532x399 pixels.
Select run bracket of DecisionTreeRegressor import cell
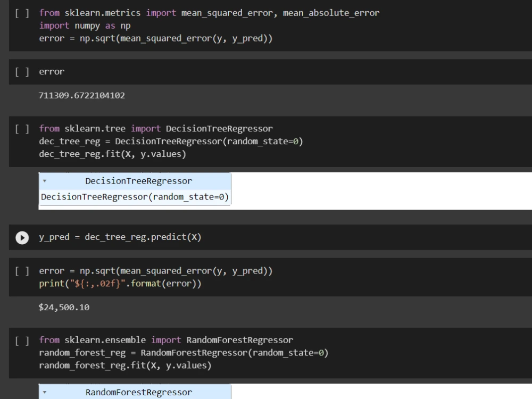pyautogui.click(x=22, y=129)
